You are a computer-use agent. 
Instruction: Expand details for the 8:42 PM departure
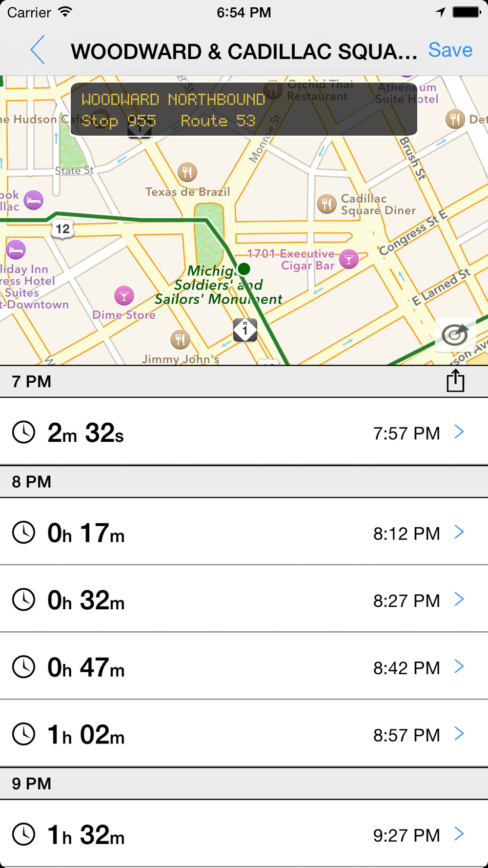(459, 666)
